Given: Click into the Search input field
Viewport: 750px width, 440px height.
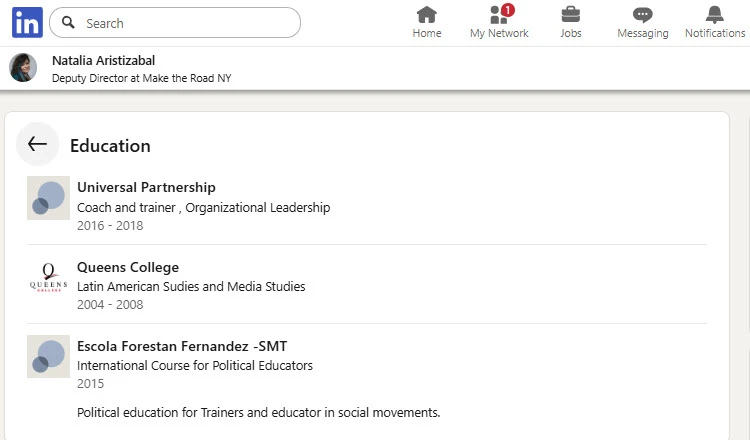Looking at the screenshot, I should (x=175, y=22).
